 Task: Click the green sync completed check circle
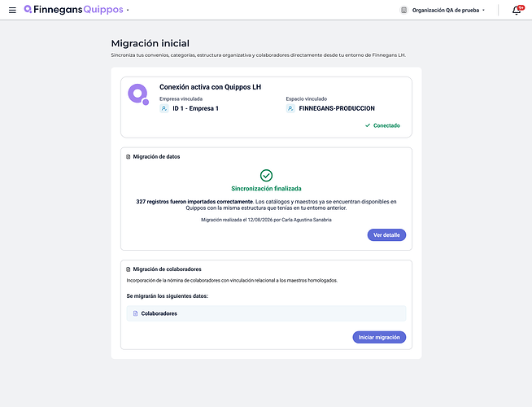[x=266, y=176]
